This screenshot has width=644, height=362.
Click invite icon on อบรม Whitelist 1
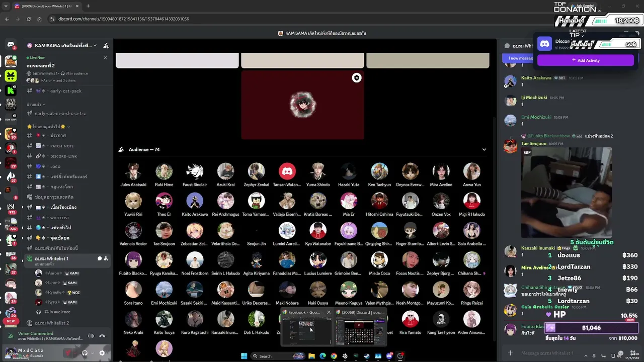click(x=106, y=259)
